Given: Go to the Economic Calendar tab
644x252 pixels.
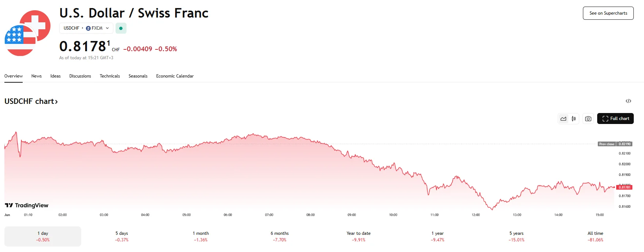Looking at the screenshot, I should tap(175, 76).
